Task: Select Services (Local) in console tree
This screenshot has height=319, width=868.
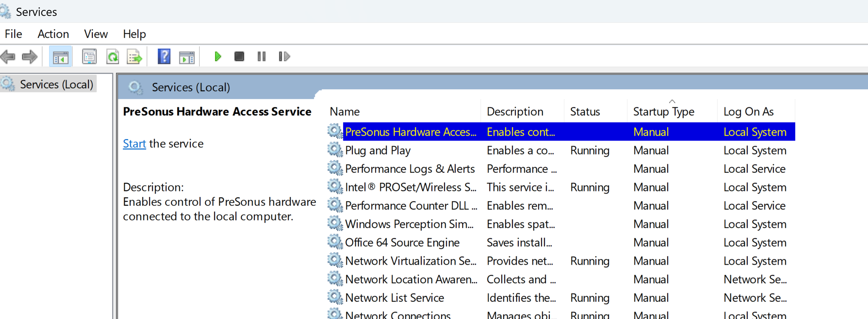Action: [x=56, y=84]
